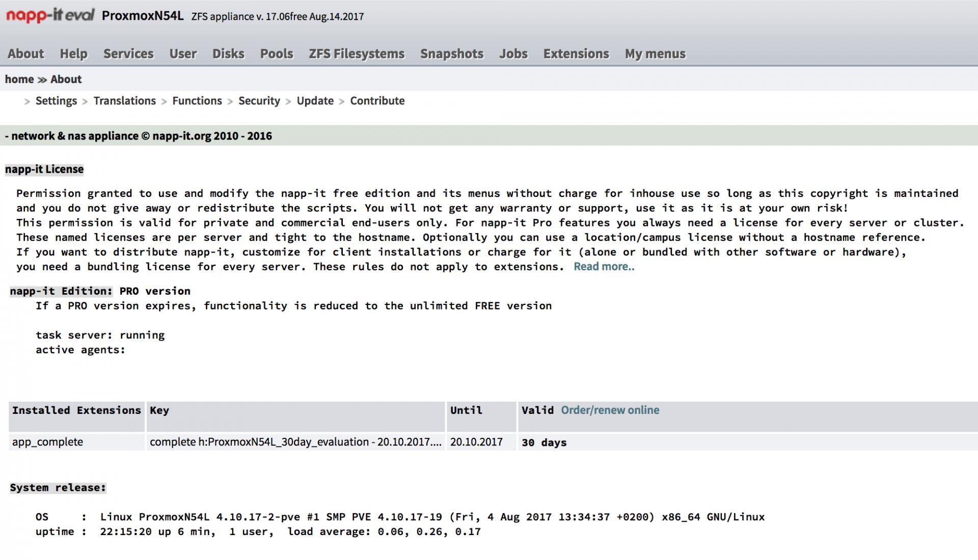The image size is (978, 560).
Task: Click the complete h:ProxmoxN54L evaluation key cell
Action: (x=296, y=442)
